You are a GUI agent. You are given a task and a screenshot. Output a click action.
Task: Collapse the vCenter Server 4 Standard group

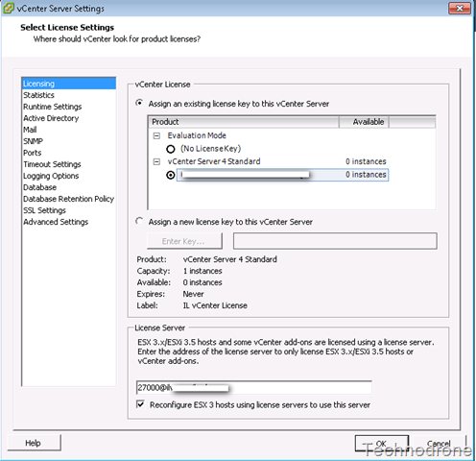pos(156,161)
